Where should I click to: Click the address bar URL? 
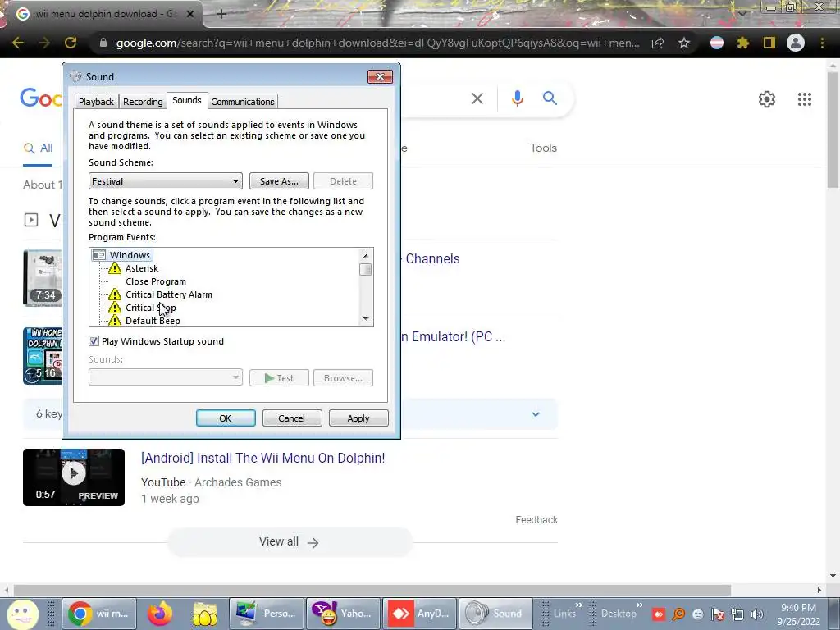coord(377,43)
